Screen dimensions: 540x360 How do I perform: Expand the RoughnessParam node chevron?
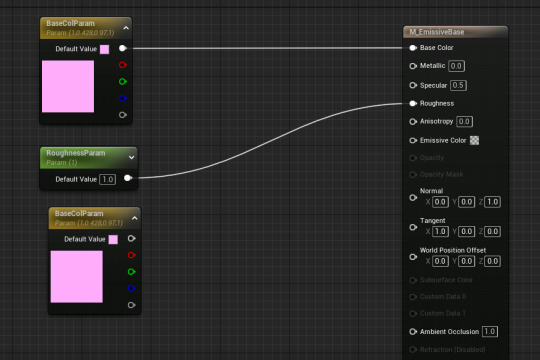(131, 157)
